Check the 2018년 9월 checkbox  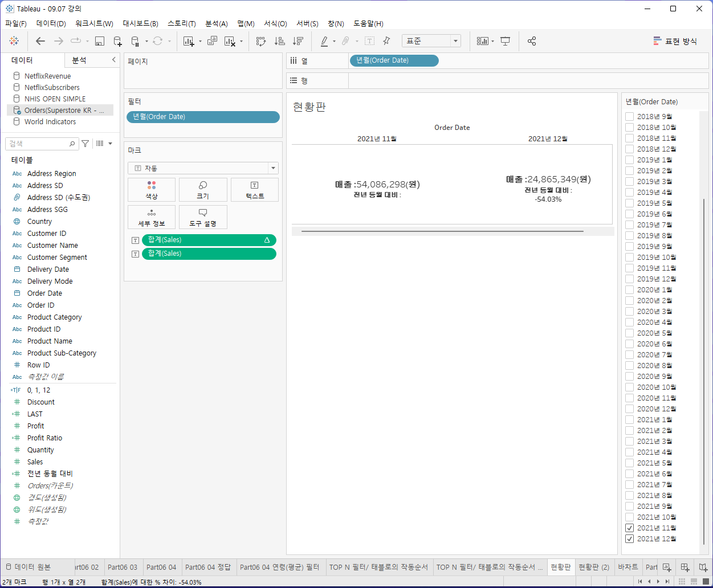630,116
